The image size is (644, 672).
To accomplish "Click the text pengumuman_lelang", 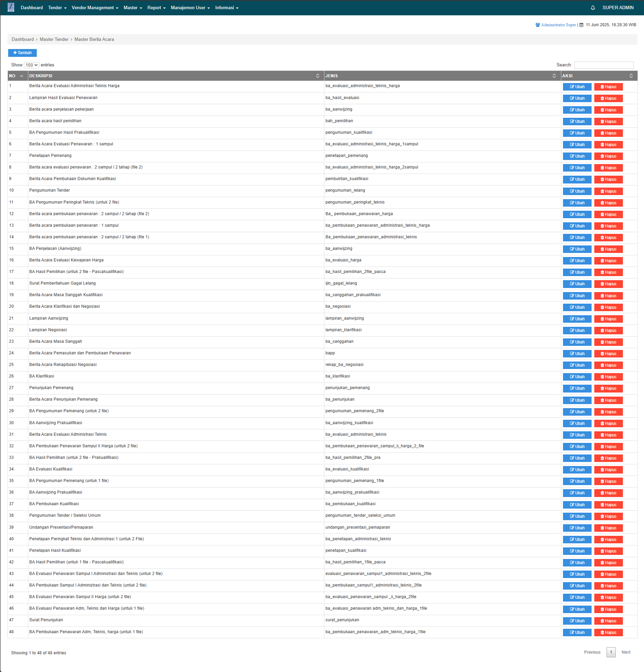I will coord(345,190).
